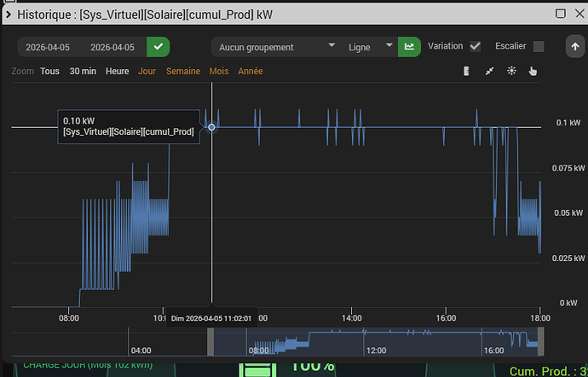Open the Aucun groupement dropdown
Image resolution: width=588 pixels, height=377 pixels.
tap(275, 47)
